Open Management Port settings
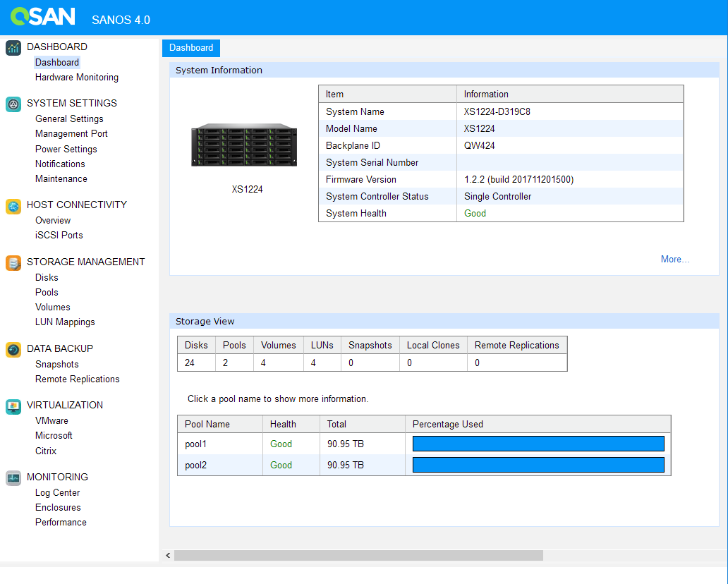The height and width of the screenshot is (584, 728). point(71,134)
